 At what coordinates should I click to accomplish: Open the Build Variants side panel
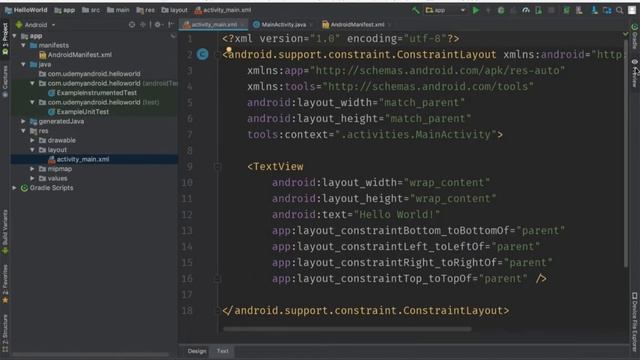coord(5,232)
